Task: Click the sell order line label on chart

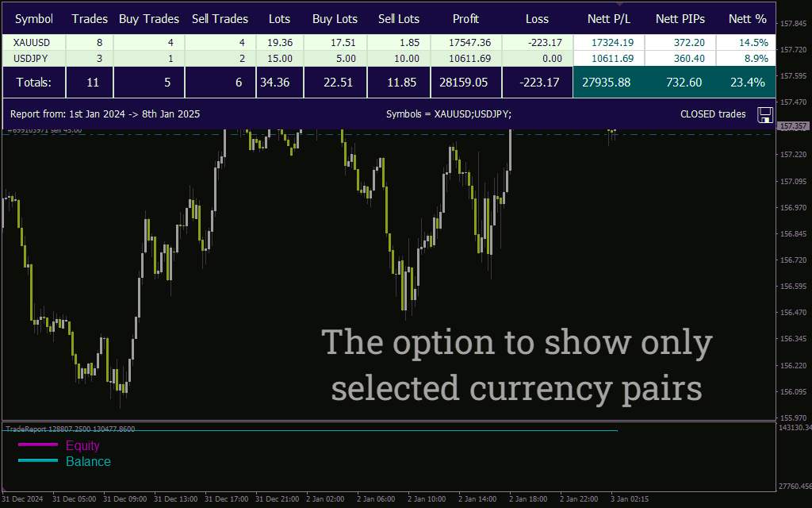Action: point(44,131)
